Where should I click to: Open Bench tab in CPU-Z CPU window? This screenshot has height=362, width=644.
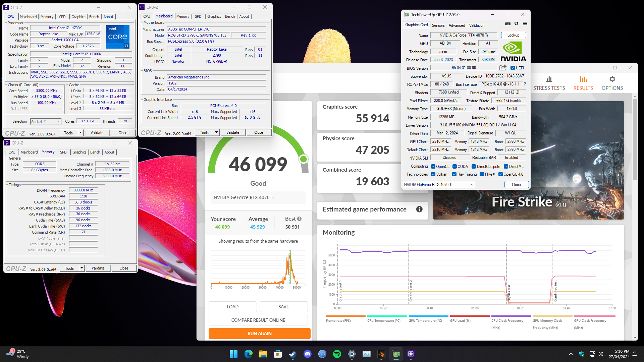pos(94,17)
